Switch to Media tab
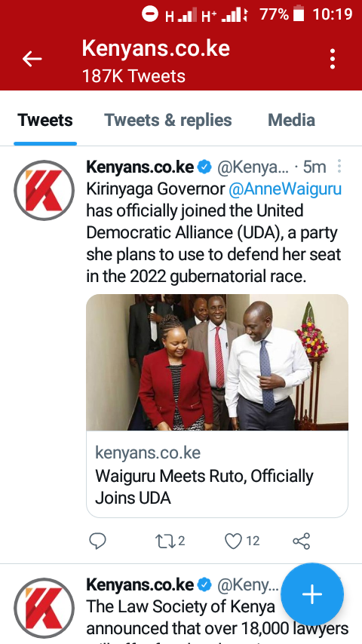The height and width of the screenshot is (644, 362). (x=291, y=121)
